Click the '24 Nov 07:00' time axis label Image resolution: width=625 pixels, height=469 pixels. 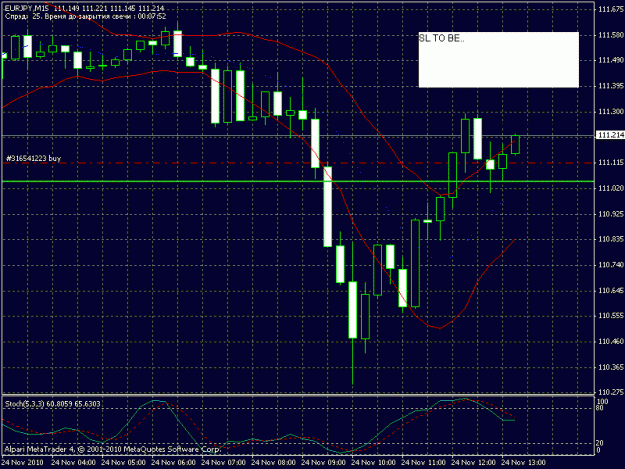click(x=223, y=463)
